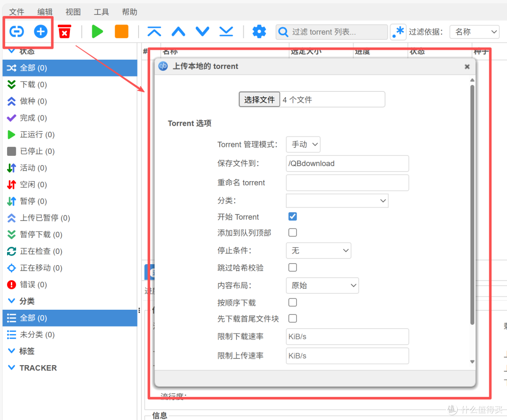Move torrent down in queue
This screenshot has height=420, width=507.
coord(202,31)
